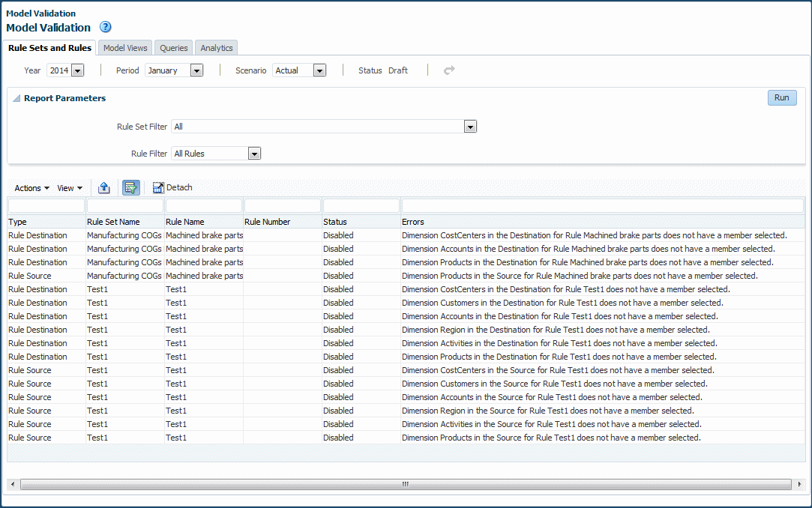
Task: Open the Period dropdown showing January
Action: click(196, 70)
